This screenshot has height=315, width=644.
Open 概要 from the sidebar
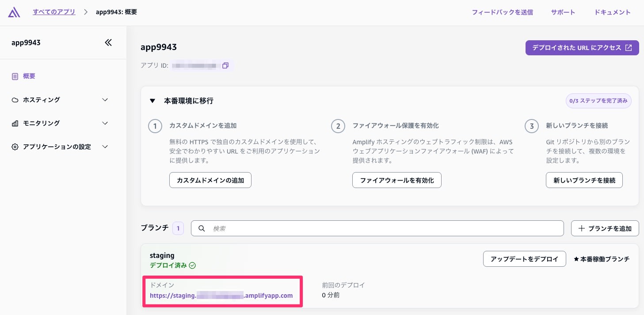(29, 76)
